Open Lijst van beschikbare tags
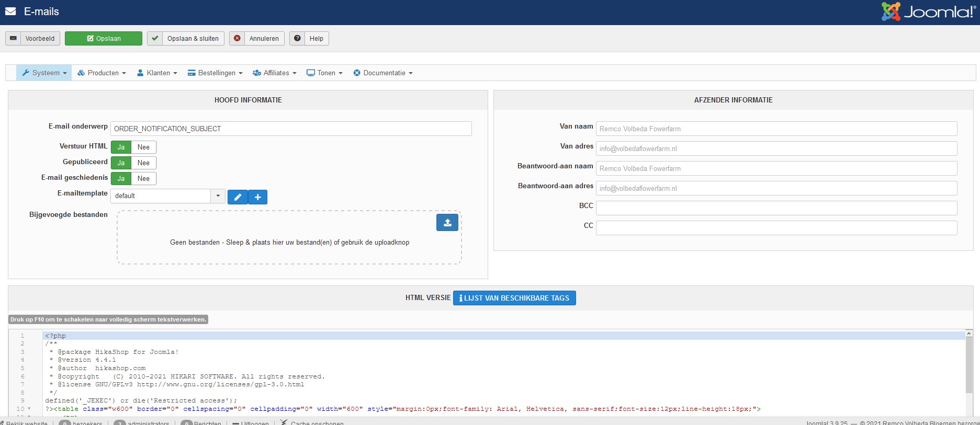980x425 pixels. 514,298
